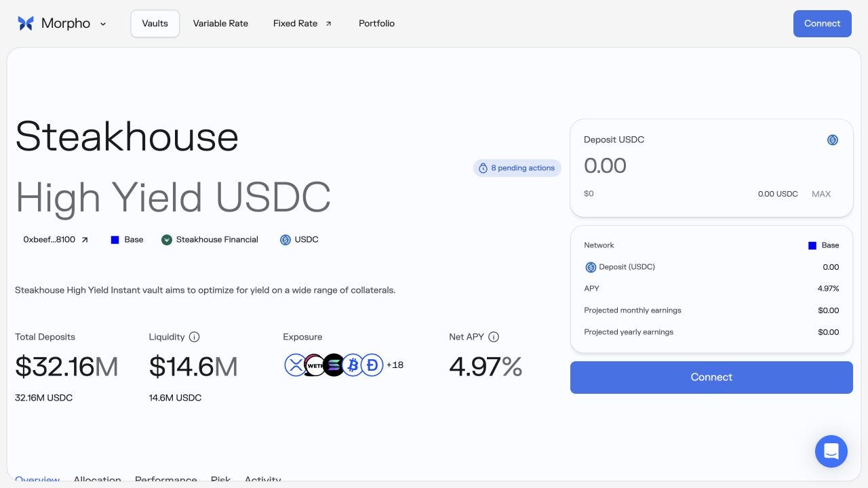Click the USDC token icon under title
This screenshot has width=868, height=488.
[x=285, y=240]
